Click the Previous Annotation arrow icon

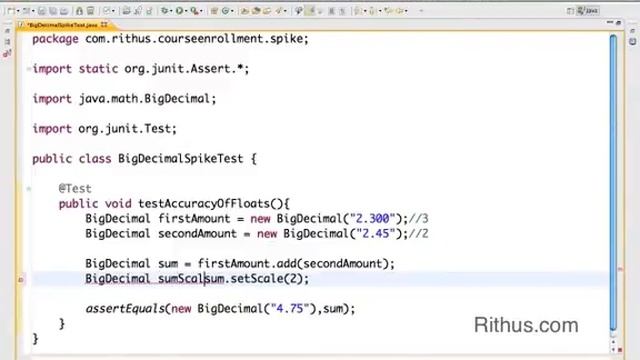pos(372,11)
